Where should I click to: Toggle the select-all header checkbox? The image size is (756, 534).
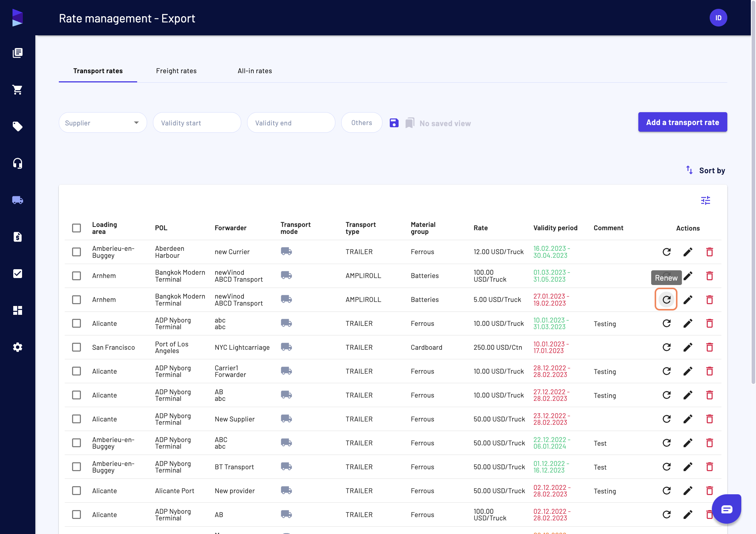click(x=76, y=228)
